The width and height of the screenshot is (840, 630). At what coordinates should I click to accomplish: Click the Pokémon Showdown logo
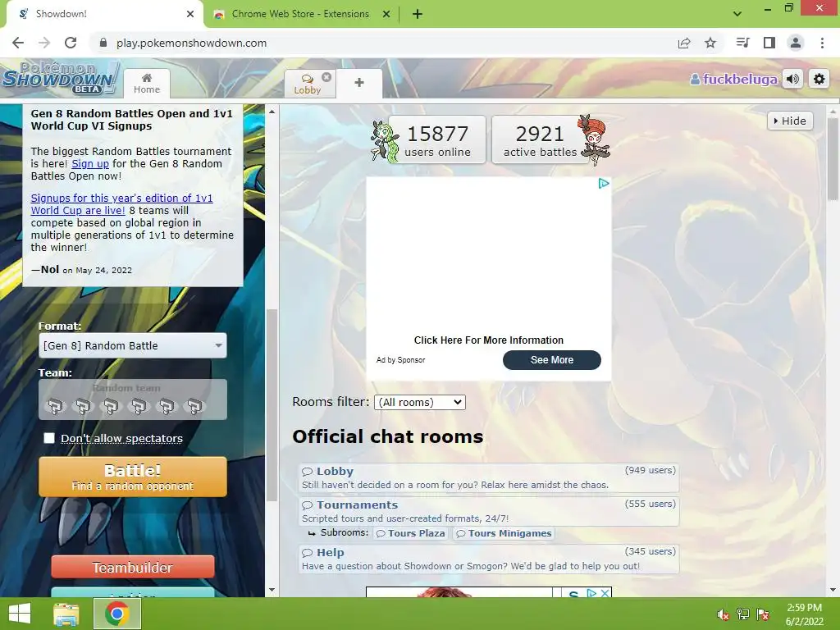pos(60,78)
